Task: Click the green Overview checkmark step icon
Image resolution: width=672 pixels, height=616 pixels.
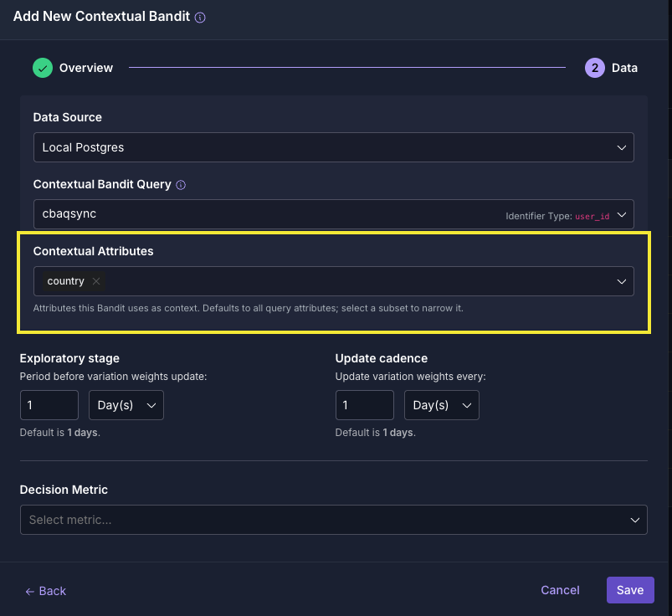Action: tap(43, 68)
